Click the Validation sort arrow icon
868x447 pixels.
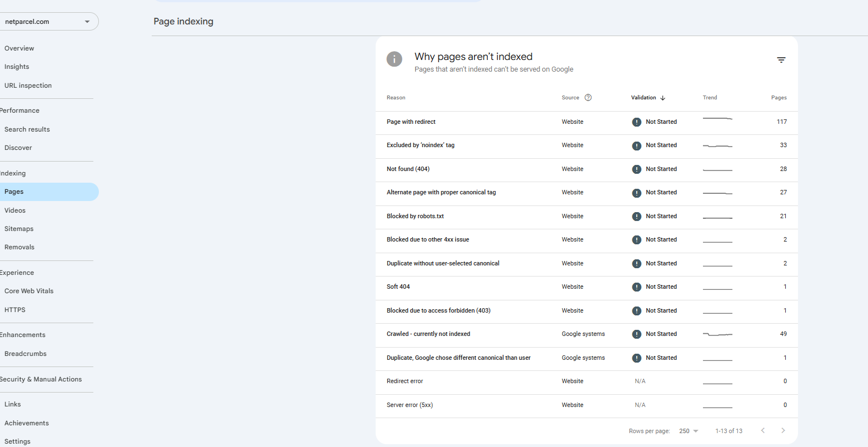click(x=663, y=98)
